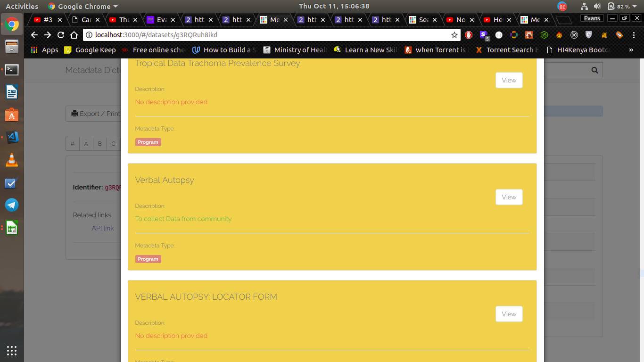The image size is (644, 362).
Task: Open a new tab
Action: 564,20
